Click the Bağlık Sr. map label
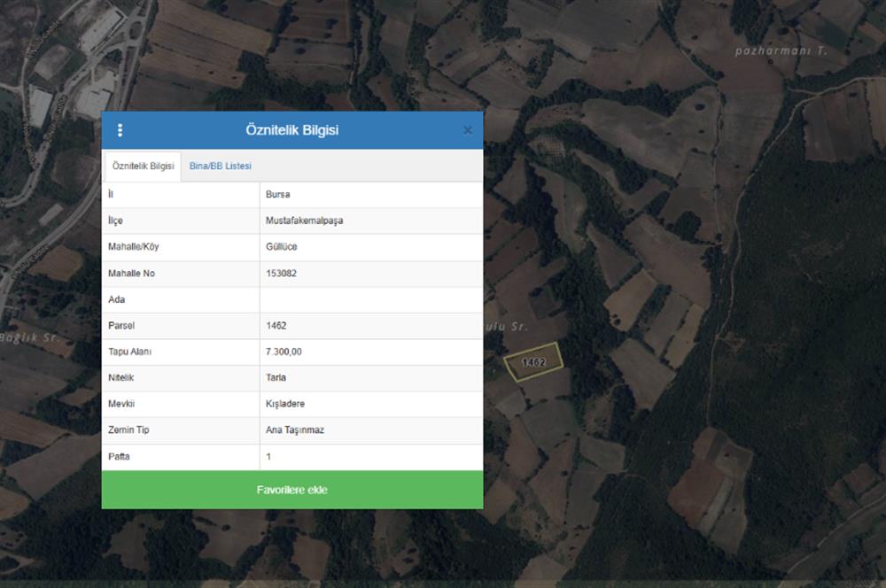The image size is (886, 588). (29, 337)
